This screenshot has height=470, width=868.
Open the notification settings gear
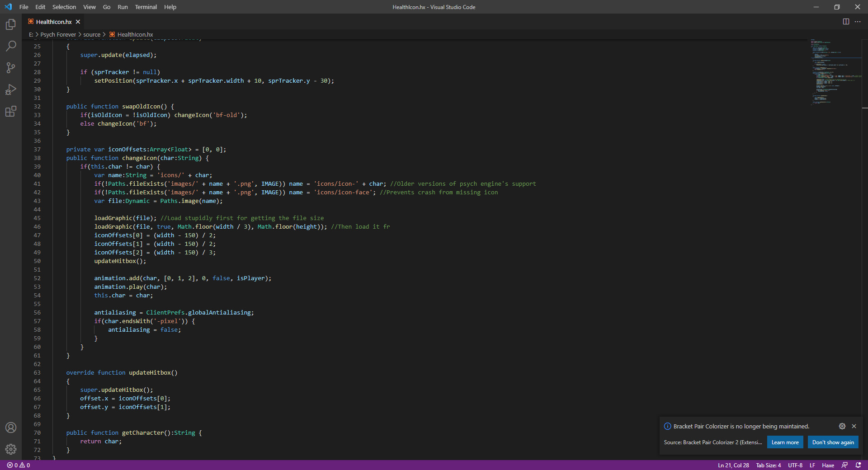tap(842, 426)
